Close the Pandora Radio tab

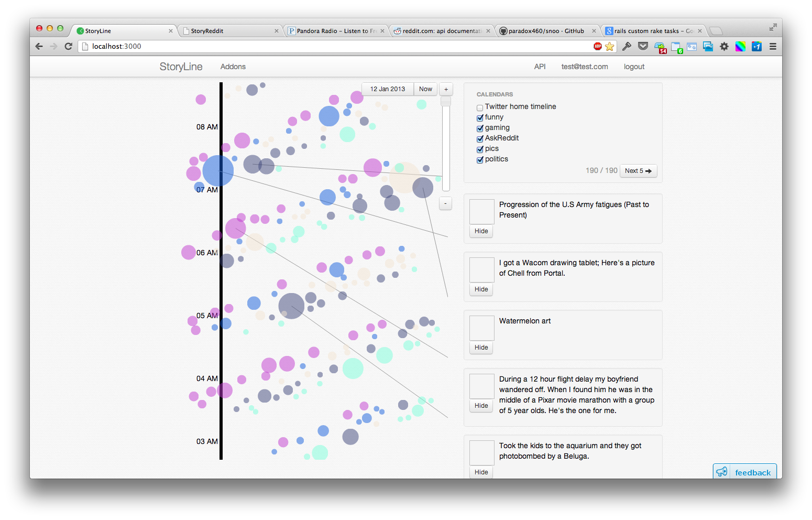[382, 31]
